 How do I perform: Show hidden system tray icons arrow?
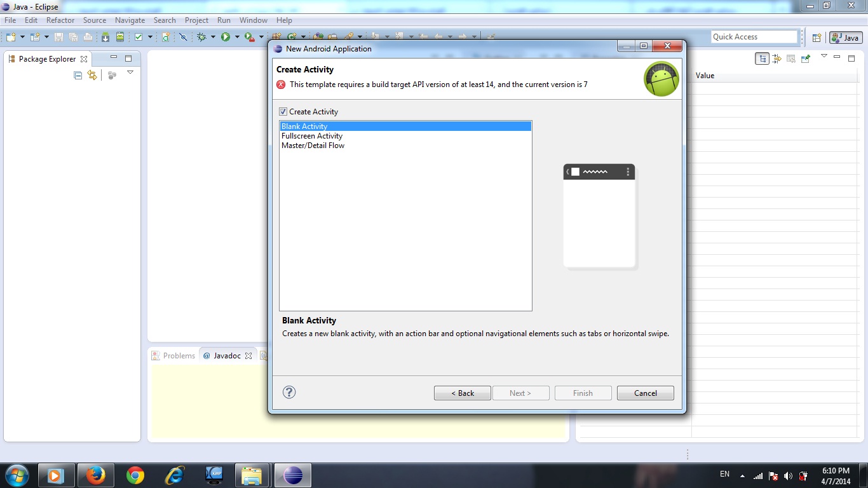[742, 476]
